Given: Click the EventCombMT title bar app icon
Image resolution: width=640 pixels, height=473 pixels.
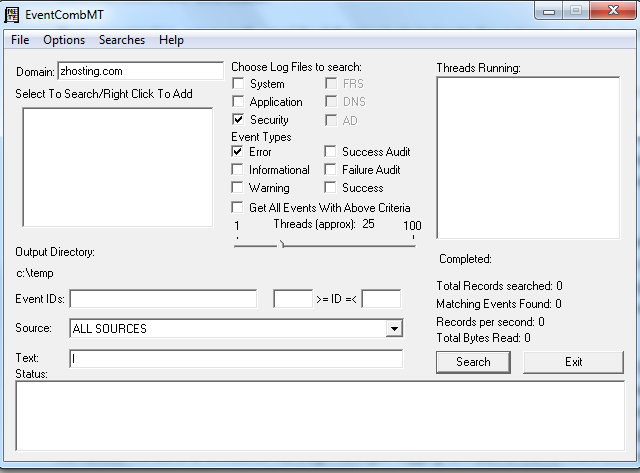Looking at the screenshot, I should tap(12, 15).
